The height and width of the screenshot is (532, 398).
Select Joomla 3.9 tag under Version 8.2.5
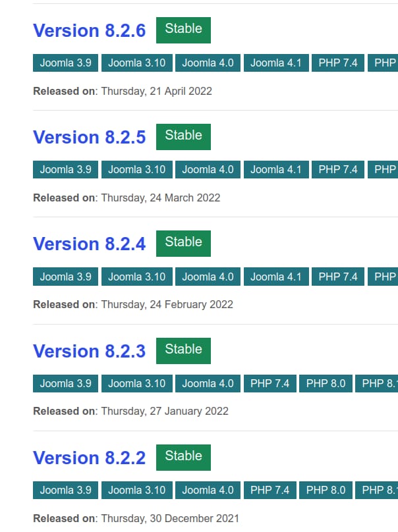(65, 169)
